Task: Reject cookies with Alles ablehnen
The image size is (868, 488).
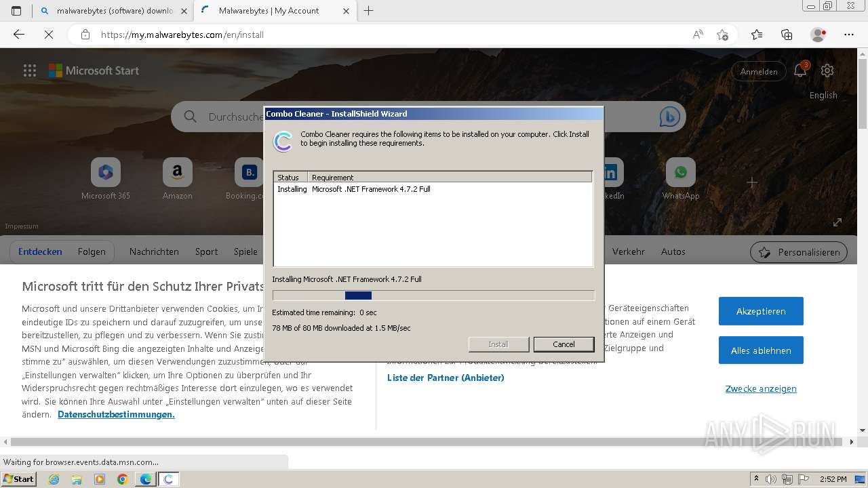Action: (x=761, y=350)
